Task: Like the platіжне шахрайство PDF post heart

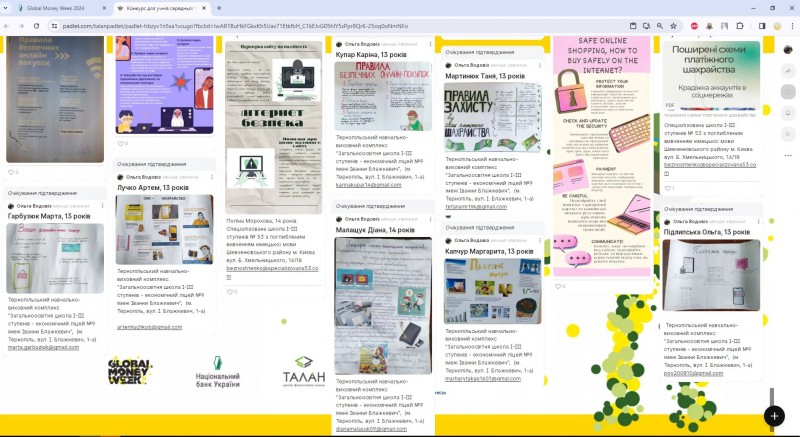Action: [667, 188]
